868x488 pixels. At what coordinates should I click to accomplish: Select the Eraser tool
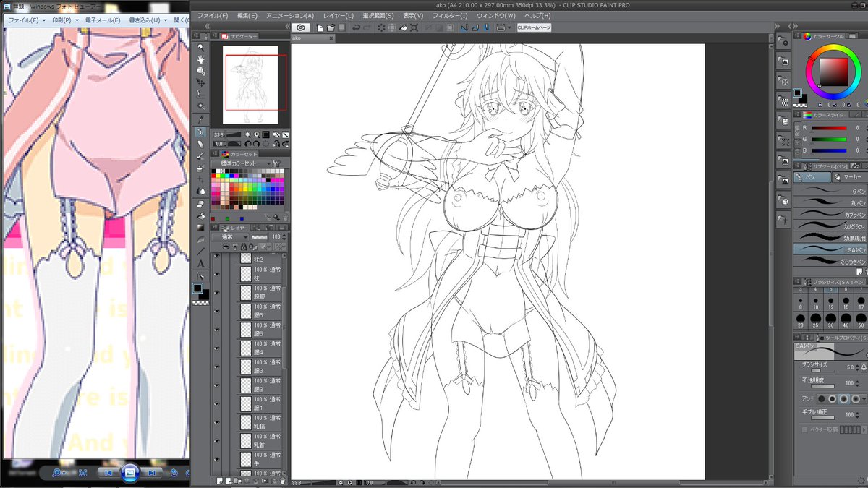[201, 143]
